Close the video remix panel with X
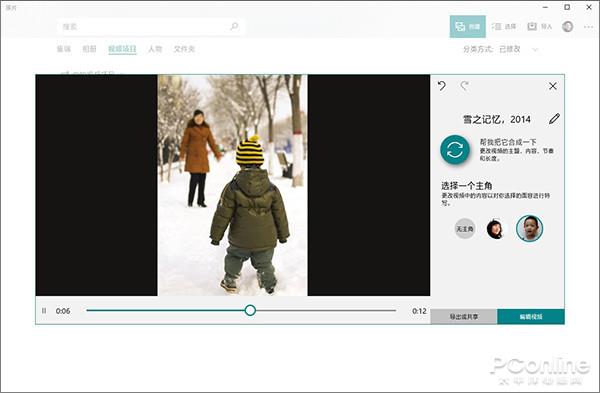This screenshot has height=393, width=600. coord(553,86)
